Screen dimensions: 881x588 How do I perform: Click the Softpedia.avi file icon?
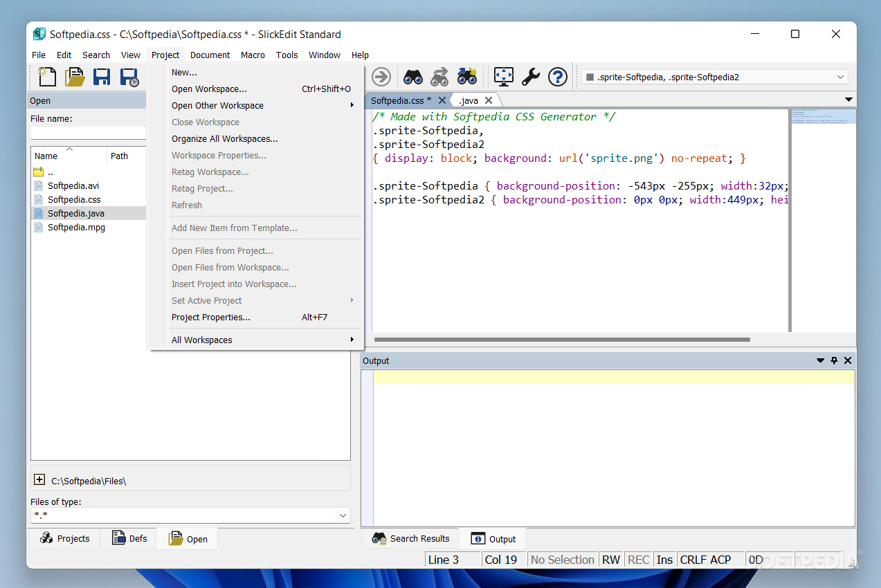[38, 185]
